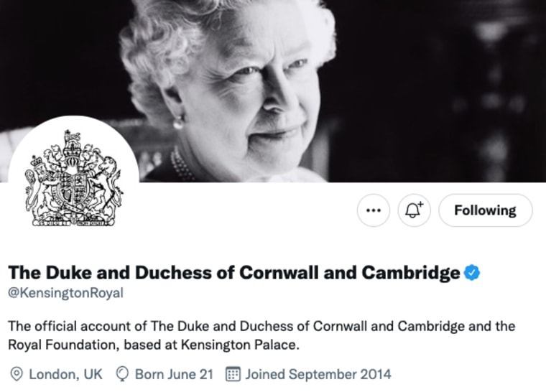Open the coat of arms profile picture
The width and height of the screenshot is (546, 392).
[73, 181]
